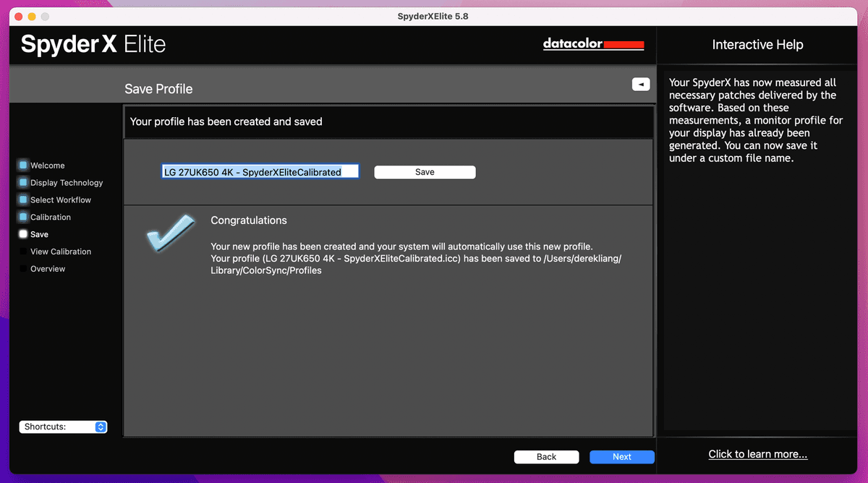Save the calibrated profile
Viewport: 868px width, 483px height.
coord(425,172)
